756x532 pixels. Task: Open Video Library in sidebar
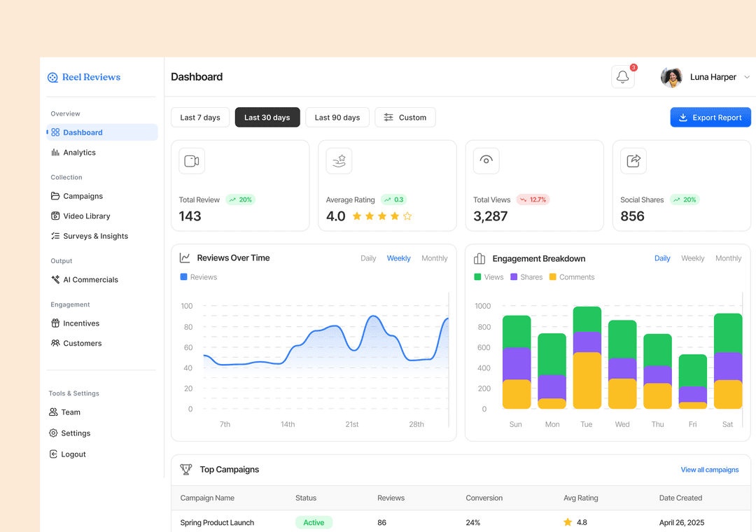[x=80, y=216]
